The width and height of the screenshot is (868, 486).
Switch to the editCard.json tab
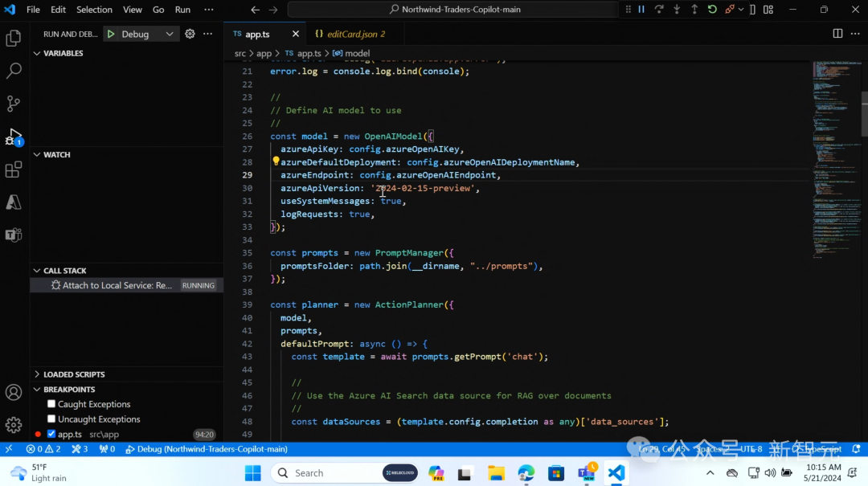(x=349, y=34)
